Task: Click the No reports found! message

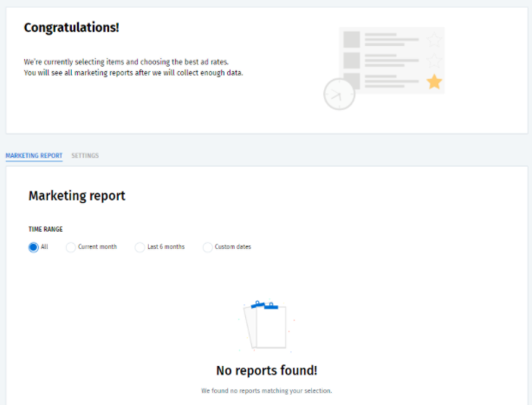Action: [267, 370]
